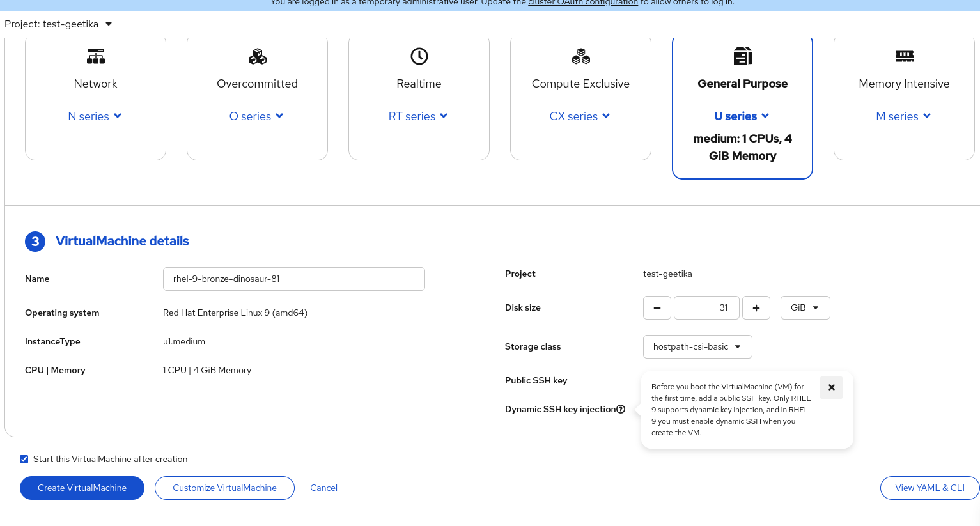
Task: Open Dynamic SSH key injection help icon
Action: click(x=621, y=409)
